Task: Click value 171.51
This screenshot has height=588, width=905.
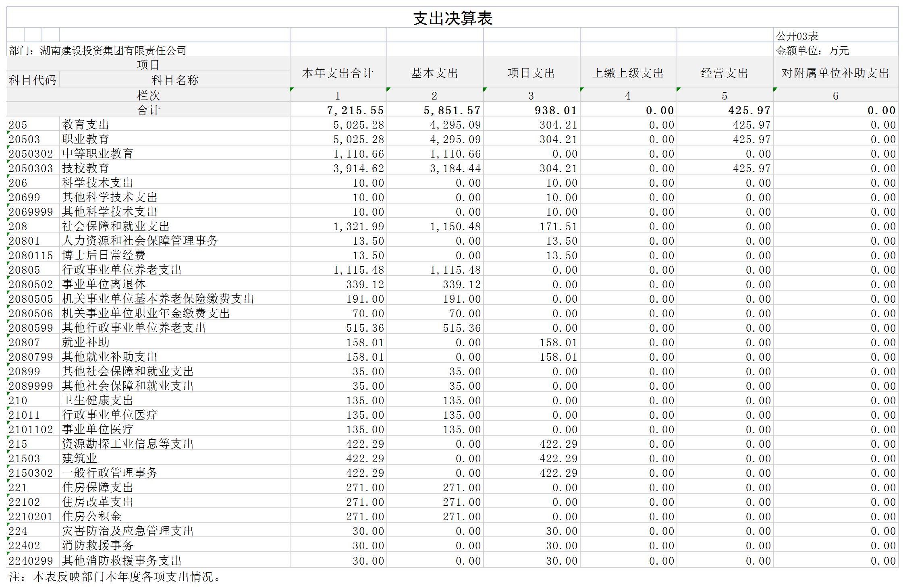Action: pyautogui.click(x=531, y=226)
